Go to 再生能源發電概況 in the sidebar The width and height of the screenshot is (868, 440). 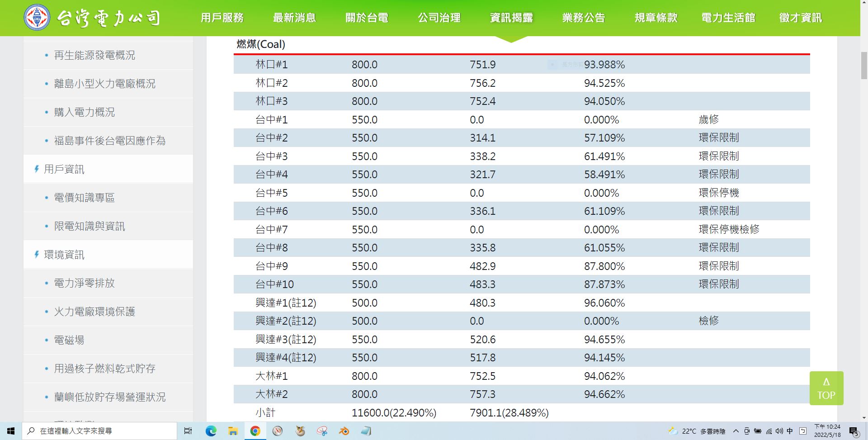pyautogui.click(x=94, y=55)
